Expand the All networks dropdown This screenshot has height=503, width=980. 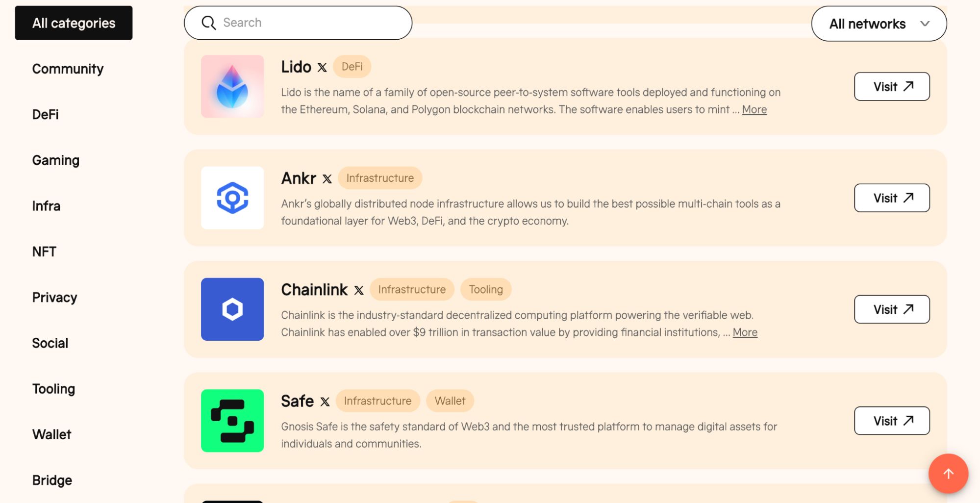click(x=879, y=24)
